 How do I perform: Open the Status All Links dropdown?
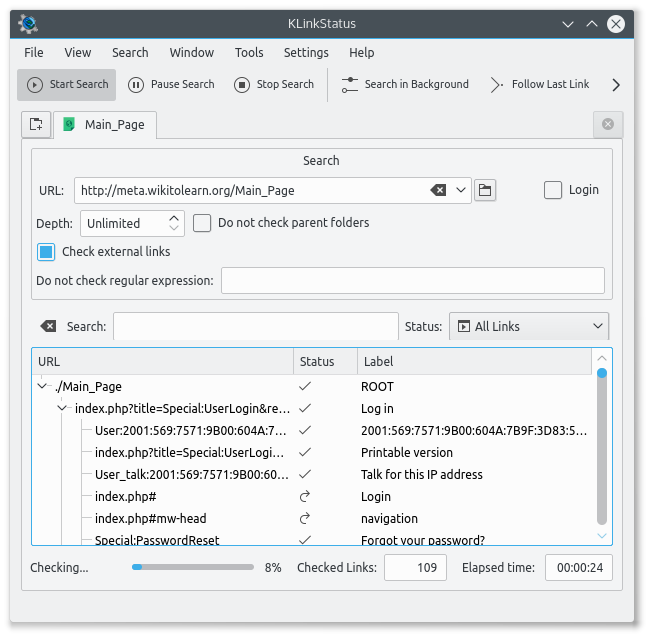pos(528,326)
